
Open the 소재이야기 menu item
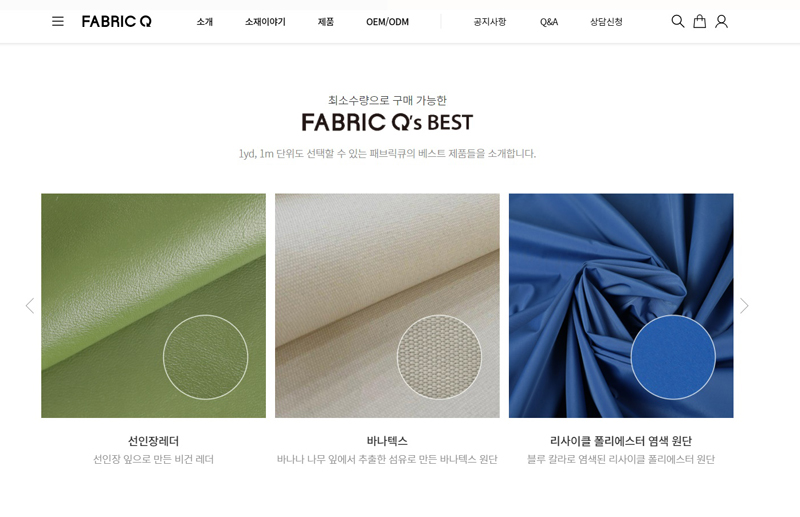click(x=265, y=22)
